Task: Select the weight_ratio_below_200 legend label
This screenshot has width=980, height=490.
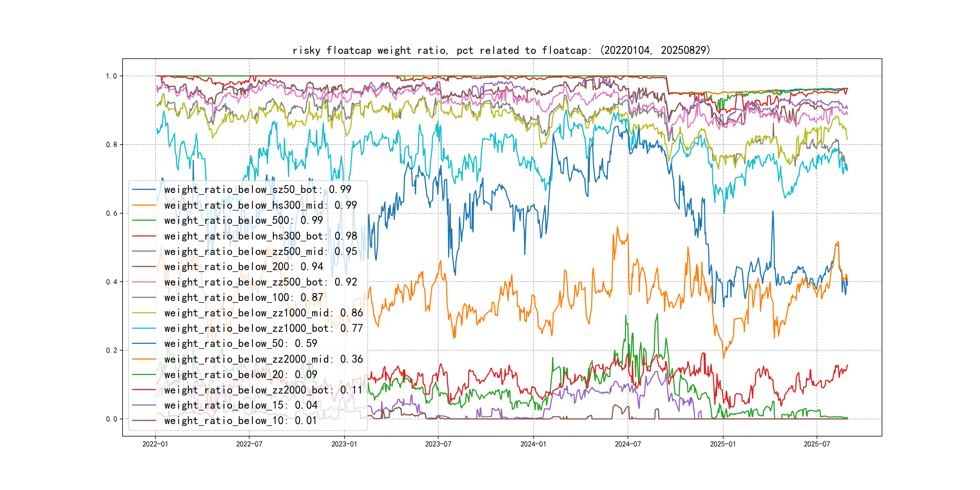Action: [x=243, y=267]
